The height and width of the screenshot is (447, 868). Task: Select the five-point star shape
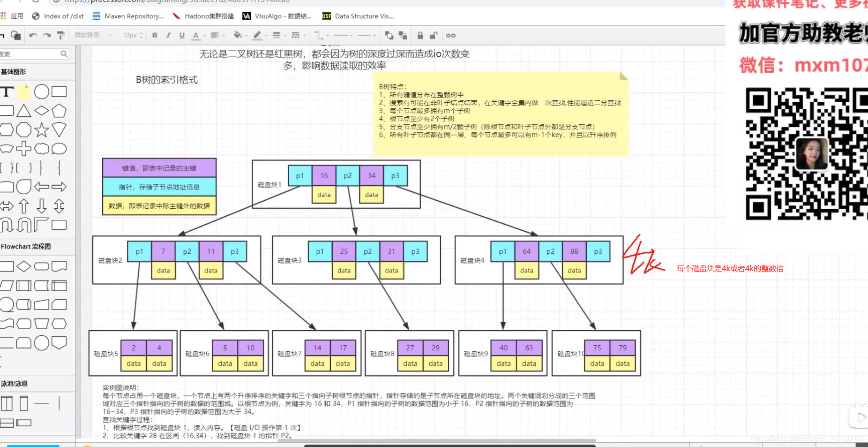pyautogui.click(x=42, y=130)
